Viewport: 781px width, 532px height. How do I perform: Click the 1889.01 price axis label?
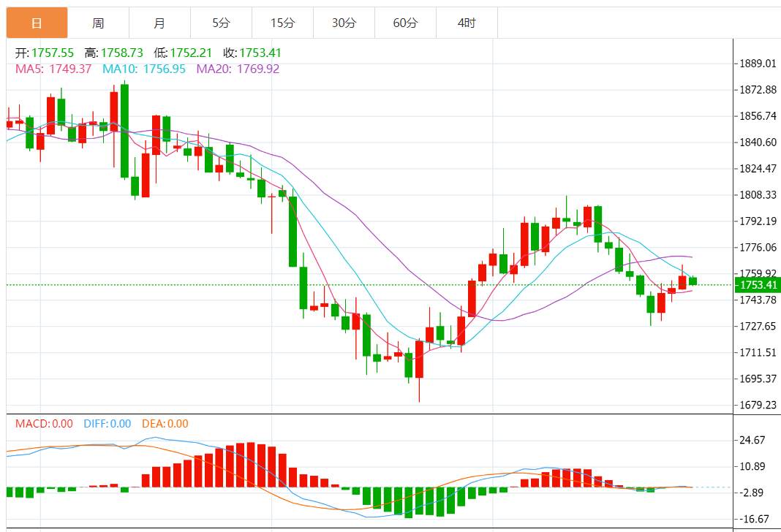pos(758,63)
